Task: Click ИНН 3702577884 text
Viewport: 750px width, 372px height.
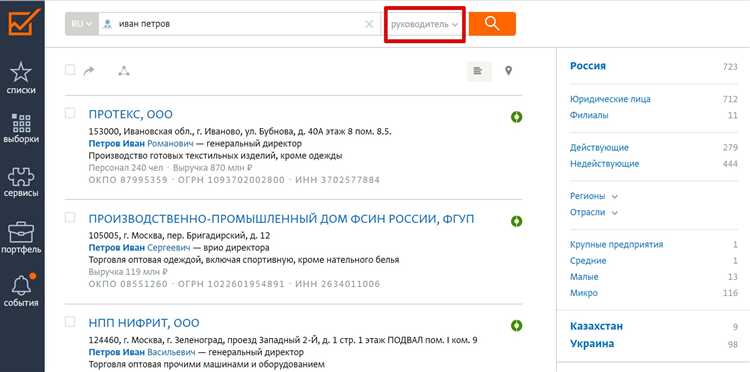Action: 338,180
